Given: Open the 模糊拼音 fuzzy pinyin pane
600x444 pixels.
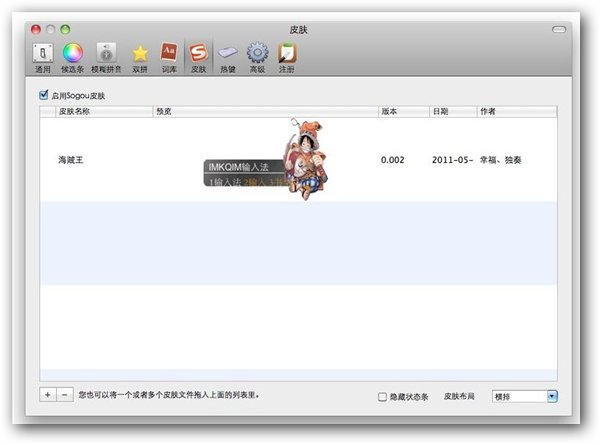Looking at the screenshot, I should click(x=106, y=57).
